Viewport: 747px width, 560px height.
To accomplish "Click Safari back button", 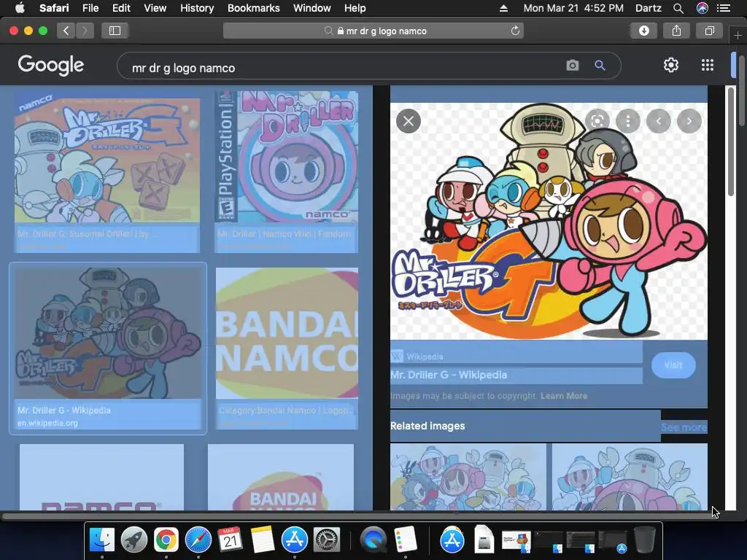I will tap(66, 31).
